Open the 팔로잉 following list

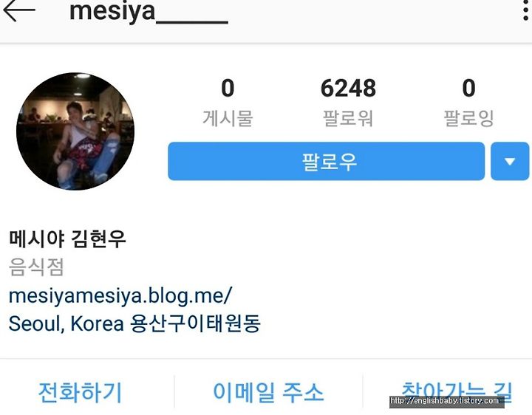[468, 118]
